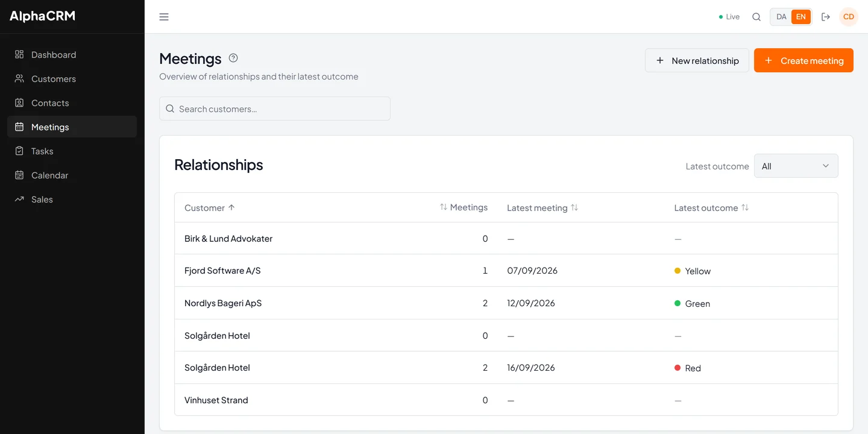Click the date 16/09/2026

pyautogui.click(x=531, y=368)
